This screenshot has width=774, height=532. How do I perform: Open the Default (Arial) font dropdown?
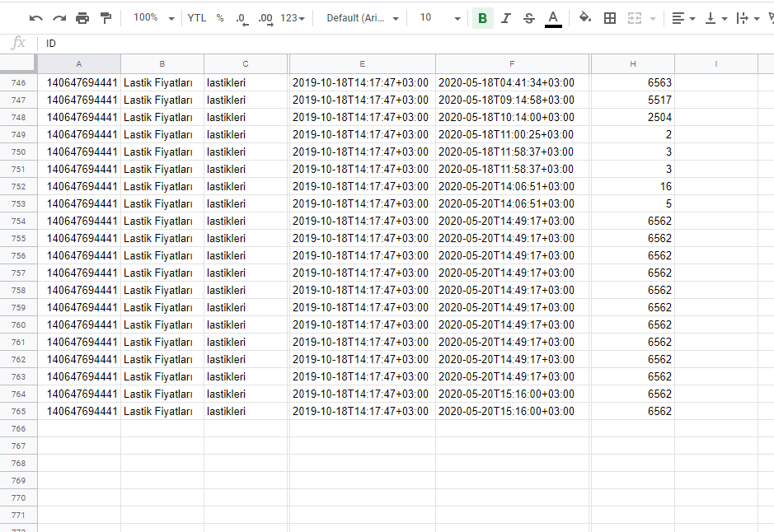pyautogui.click(x=362, y=18)
